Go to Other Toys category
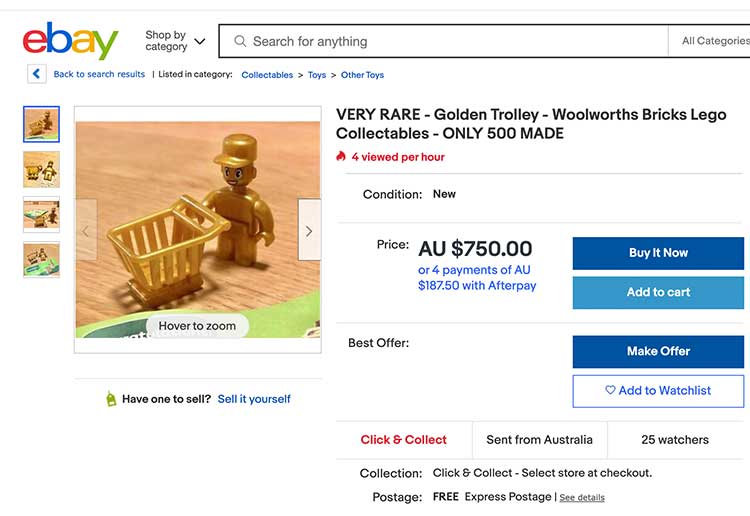Viewport: 750px width, 516px height. [362, 75]
